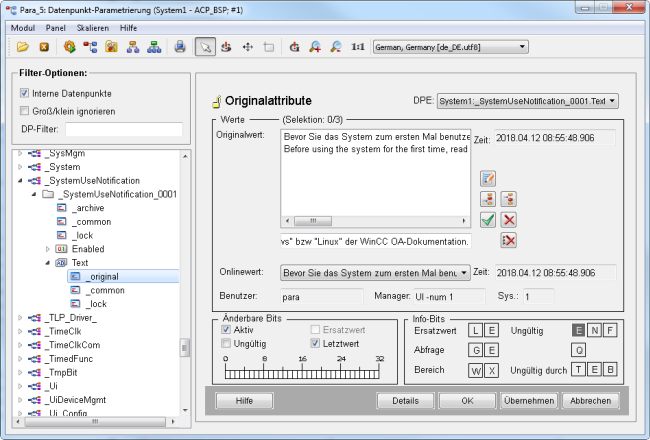The height and width of the screenshot is (440, 650).
Task: Open the Hilfe menu in menu bar
Action: [x=129, y=28]
